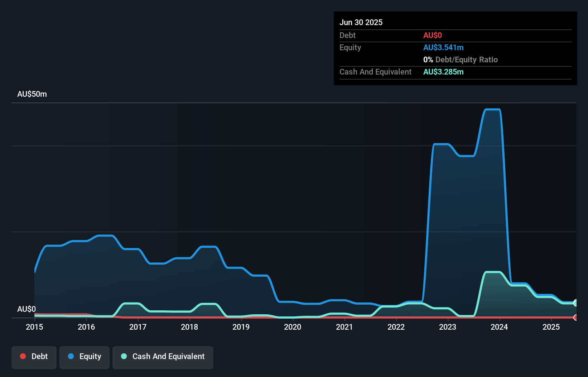Click the Jun 30 2025 tooltip date
The image size is (588, 377).
[361, 22]
